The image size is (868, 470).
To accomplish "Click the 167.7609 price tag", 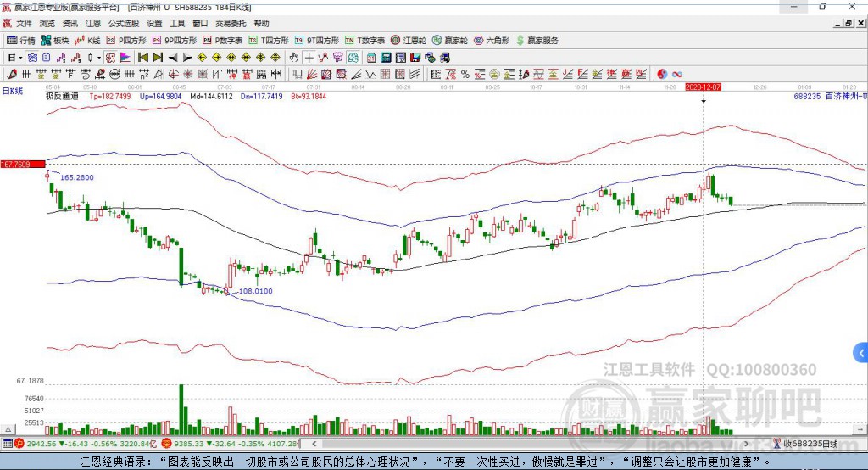I will coord(23,164).
